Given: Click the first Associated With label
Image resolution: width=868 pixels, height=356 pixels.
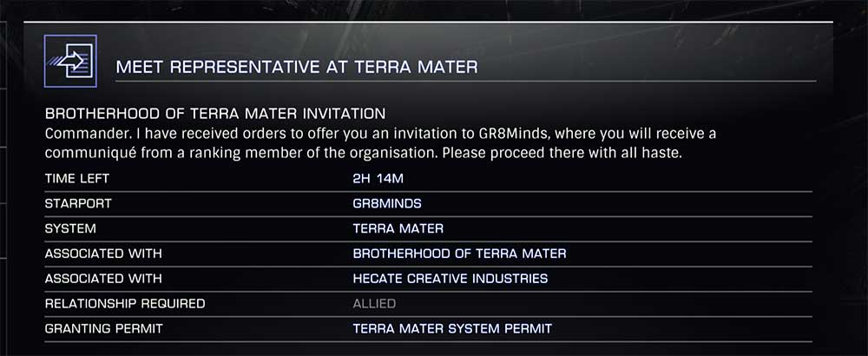Looking at the screenshot, I should pyautogui.click(x=103, y=254).
